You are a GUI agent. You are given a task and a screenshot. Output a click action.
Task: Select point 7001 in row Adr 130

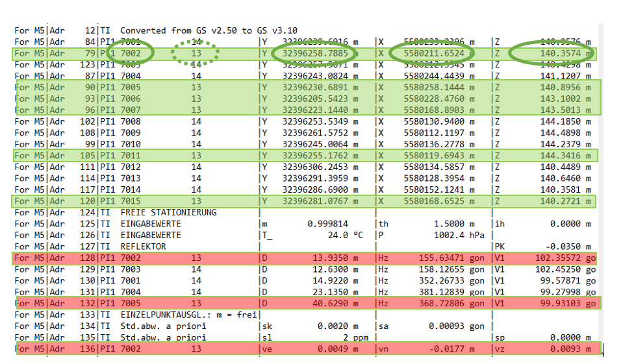(x=131, y=281)
